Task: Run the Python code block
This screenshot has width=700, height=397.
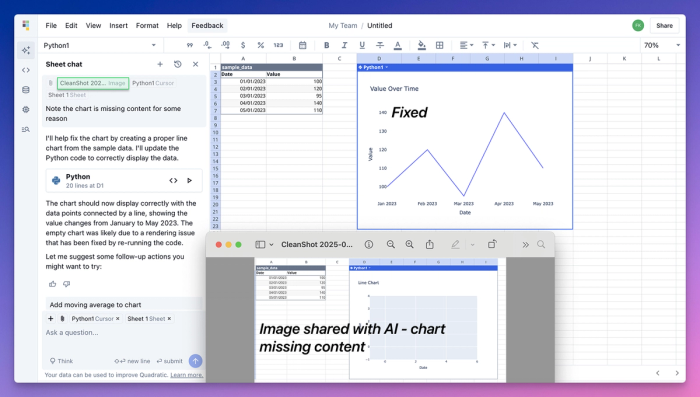Action: click(190, 180)
